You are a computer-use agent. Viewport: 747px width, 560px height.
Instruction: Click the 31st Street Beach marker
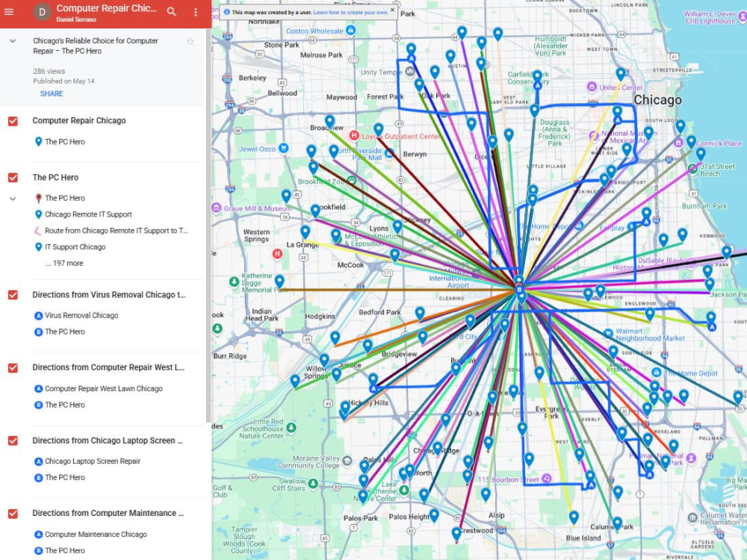click(693, 169)
